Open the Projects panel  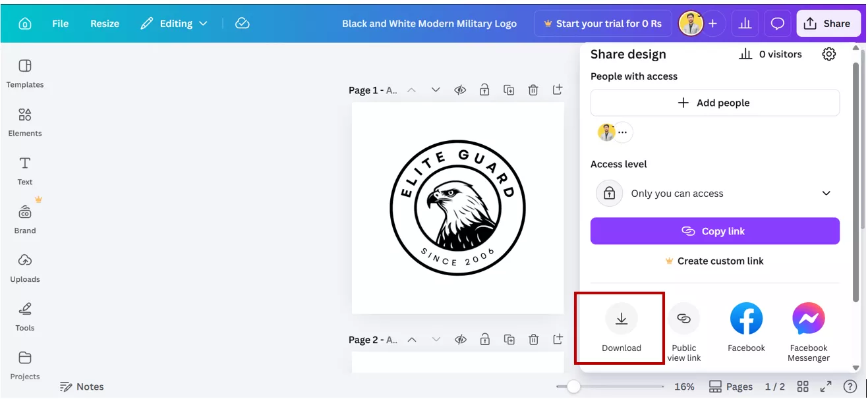click(x=24, y=364)
